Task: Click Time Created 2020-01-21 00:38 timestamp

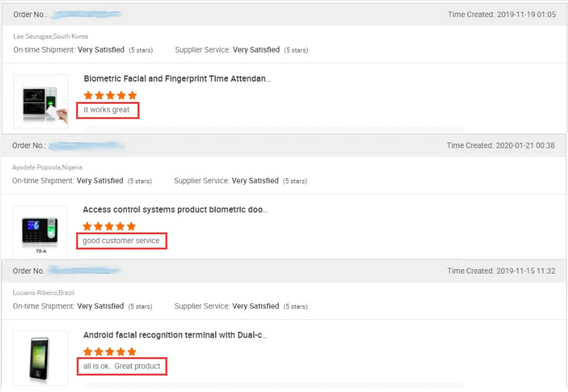Action: pyautogui.click(x=501, y=146)
